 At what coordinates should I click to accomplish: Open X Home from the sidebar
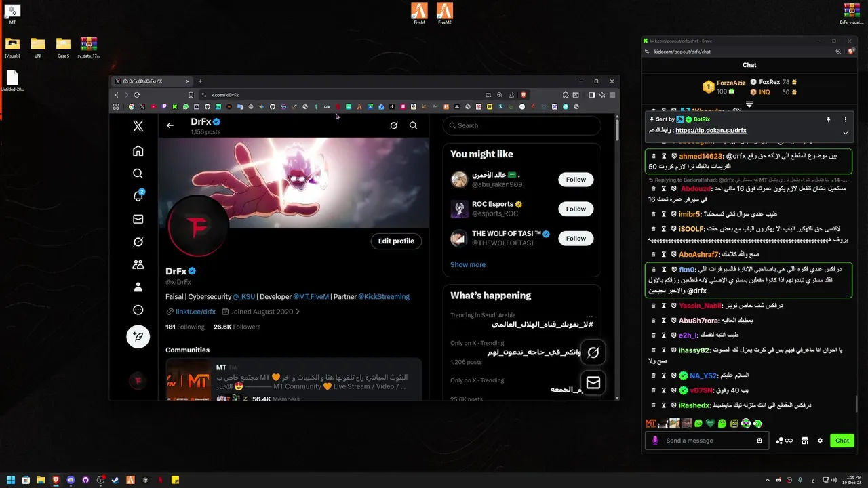(138, 151)
